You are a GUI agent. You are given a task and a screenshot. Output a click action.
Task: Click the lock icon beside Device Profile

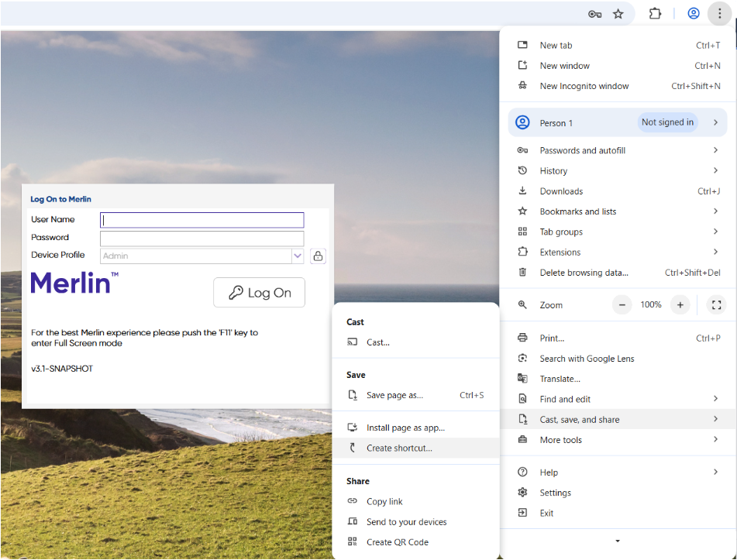coord(319,256)
